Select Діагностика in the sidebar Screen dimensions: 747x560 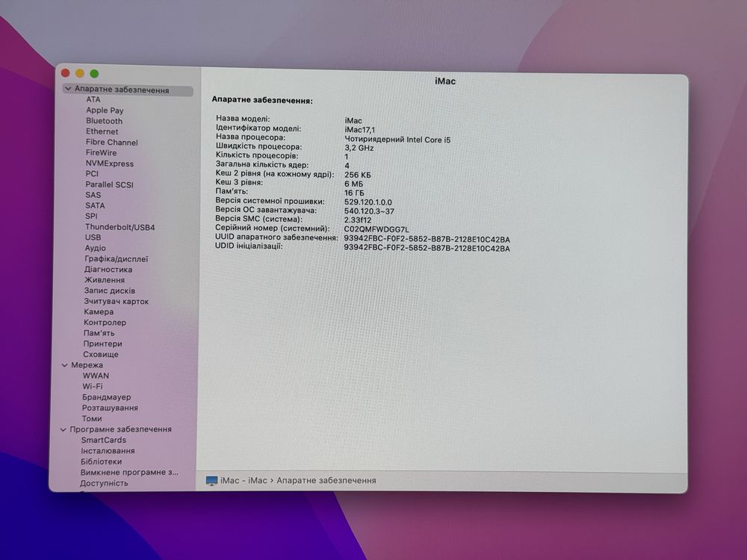(x=108, y=270)
